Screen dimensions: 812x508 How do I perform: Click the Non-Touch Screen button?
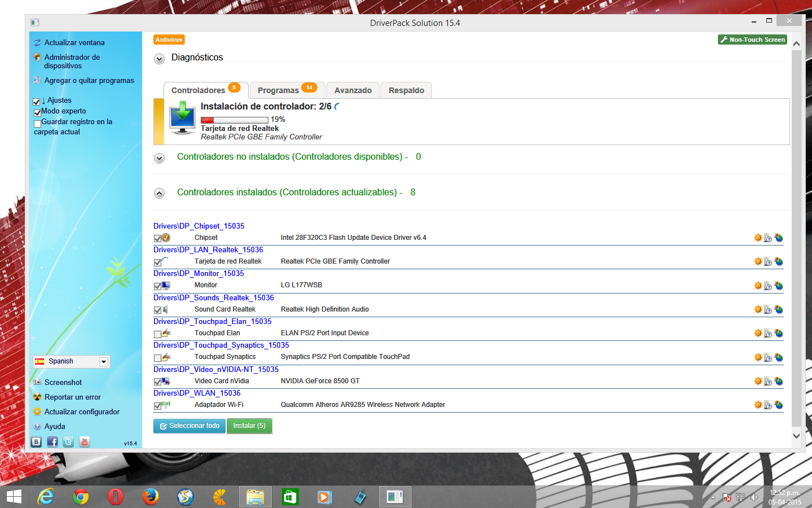752,40
